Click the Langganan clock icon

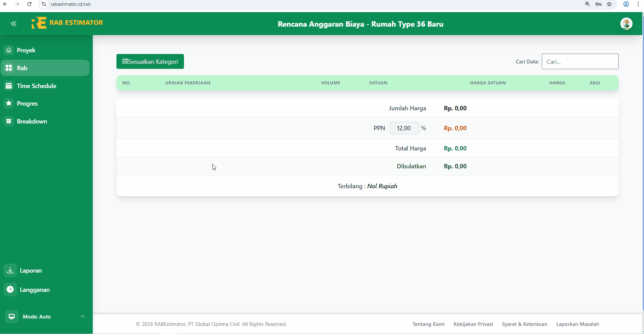[10, 289]
